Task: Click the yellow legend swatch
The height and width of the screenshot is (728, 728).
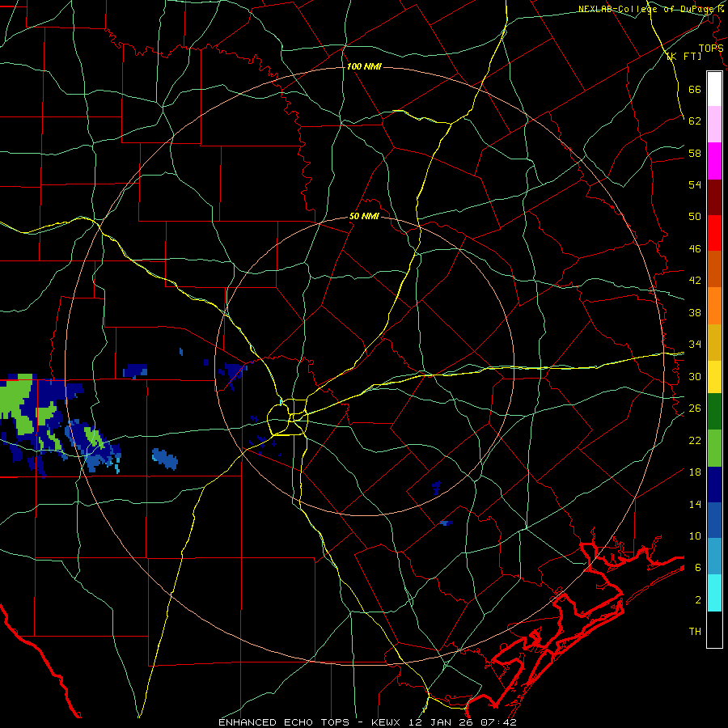Action: tap(714, 377)
